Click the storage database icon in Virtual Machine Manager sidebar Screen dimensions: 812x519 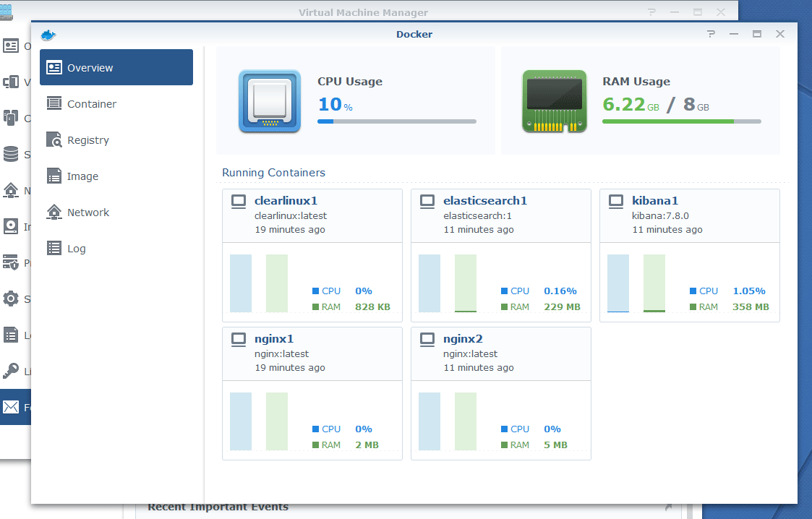10,154
